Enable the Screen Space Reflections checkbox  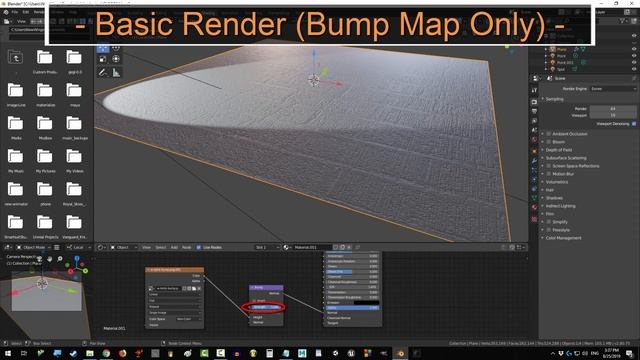(x=549, y=166)
